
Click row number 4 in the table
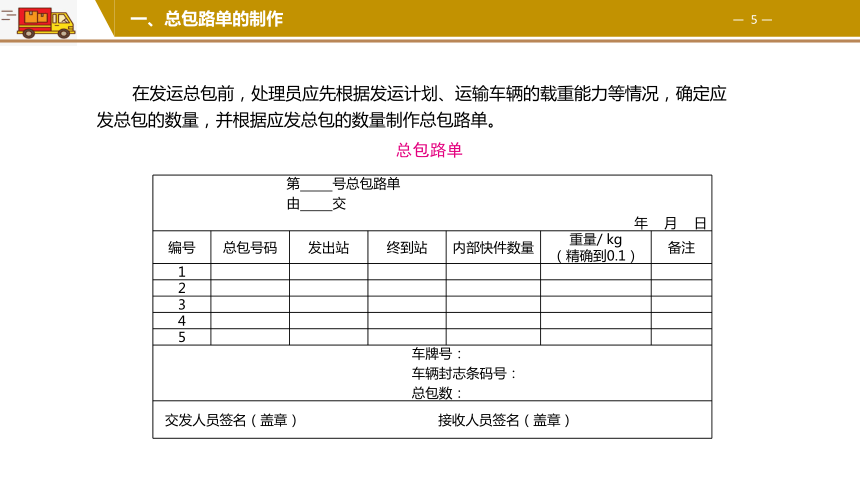(x=182, y=320)
